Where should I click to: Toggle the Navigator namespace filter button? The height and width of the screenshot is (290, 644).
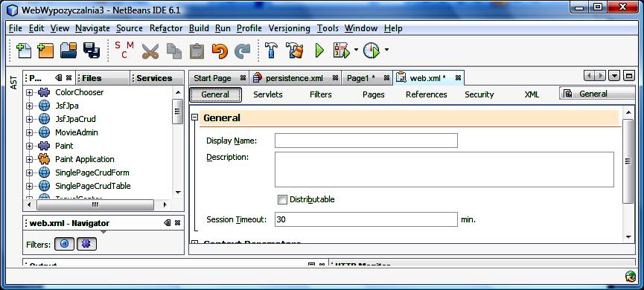tap(86, 244)
